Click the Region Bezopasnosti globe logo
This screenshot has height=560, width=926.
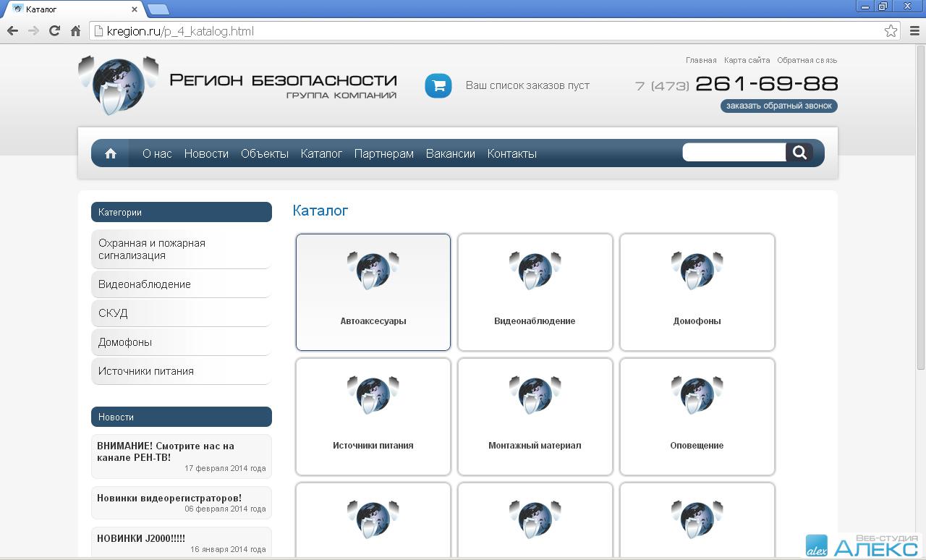(118, 85)
